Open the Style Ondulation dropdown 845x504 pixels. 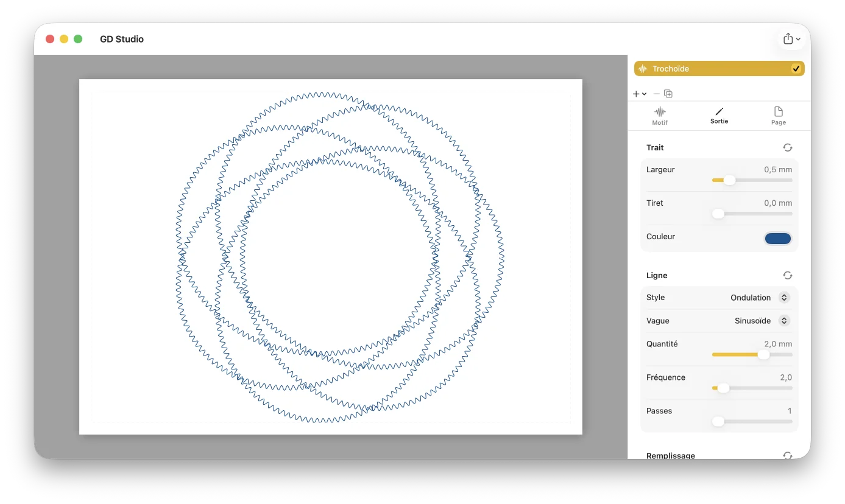pyautogui.click(x=760, y=298)
